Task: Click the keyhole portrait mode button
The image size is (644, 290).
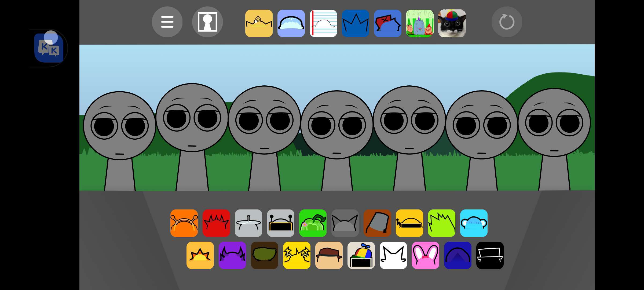Action: point(207,22)
